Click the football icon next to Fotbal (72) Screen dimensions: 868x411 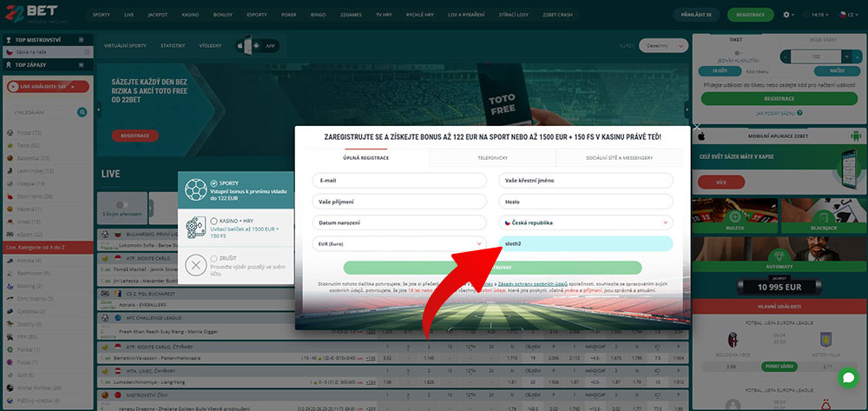pyautogui.click(x=10, y=133)
